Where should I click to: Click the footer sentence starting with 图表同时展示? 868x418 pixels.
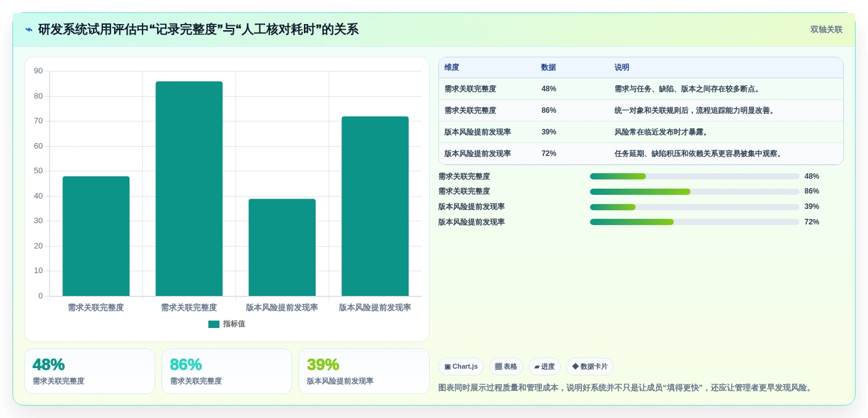[x=626, y=388]
